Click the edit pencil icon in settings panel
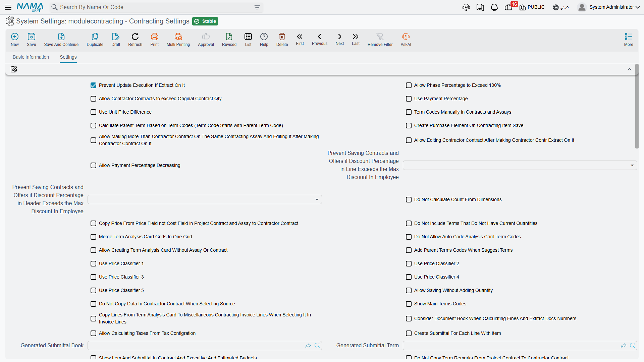This screenshot has width=644, height=362. tap(14, 69)
